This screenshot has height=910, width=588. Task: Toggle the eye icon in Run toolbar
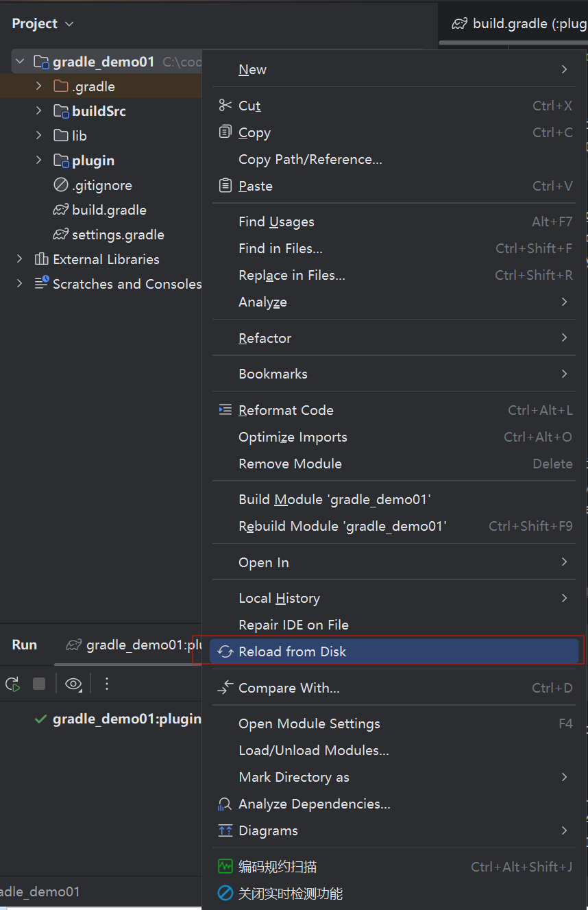point(73,684)
